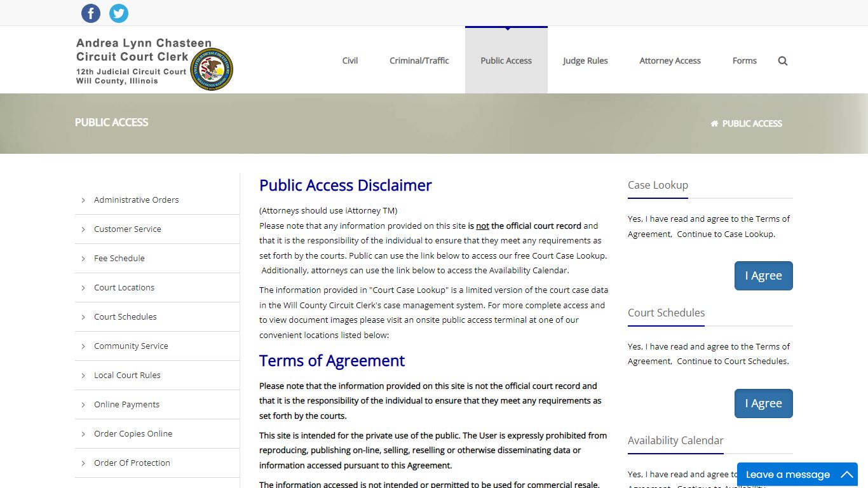868x488 pixels.
Task: Click chevron beside Online Payments
Action: tap(83, 405)
